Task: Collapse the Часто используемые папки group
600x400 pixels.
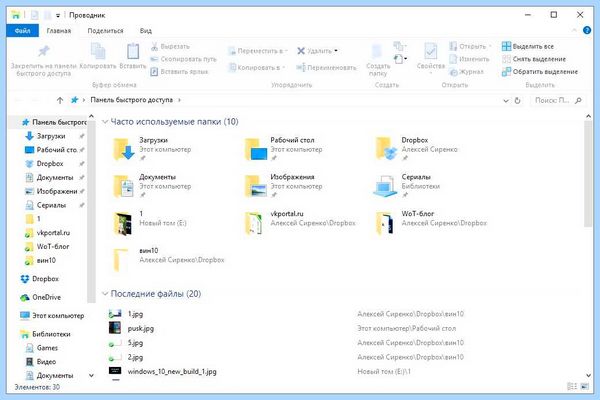Action: coord(104,122)
